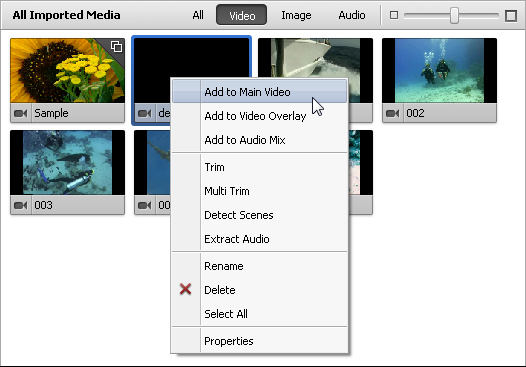Switch to the Audio filter tab
Viewport: 526px width, 367px height.
point(352,15)
